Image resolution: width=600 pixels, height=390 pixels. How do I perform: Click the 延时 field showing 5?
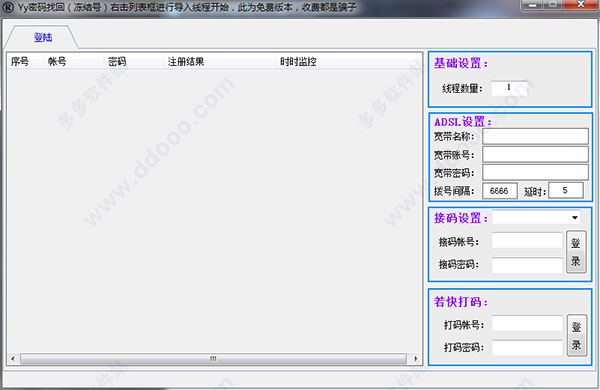(x=566, y=190)
